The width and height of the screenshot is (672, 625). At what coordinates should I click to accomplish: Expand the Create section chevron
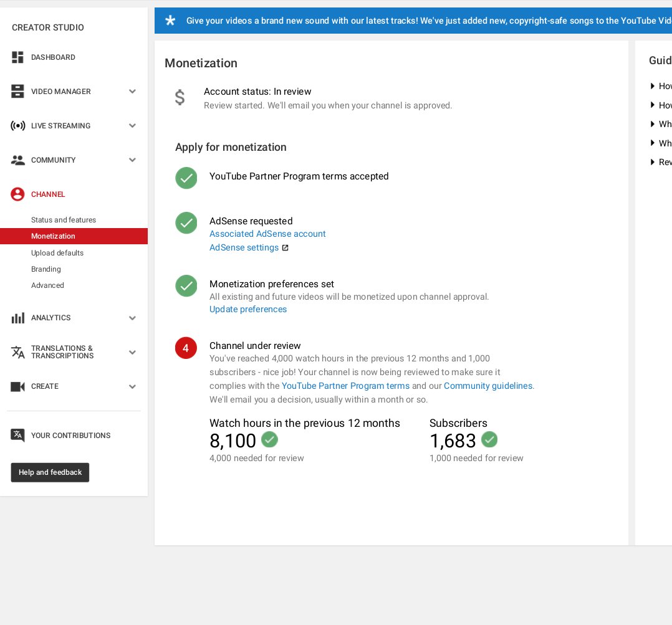coord(132,386)
